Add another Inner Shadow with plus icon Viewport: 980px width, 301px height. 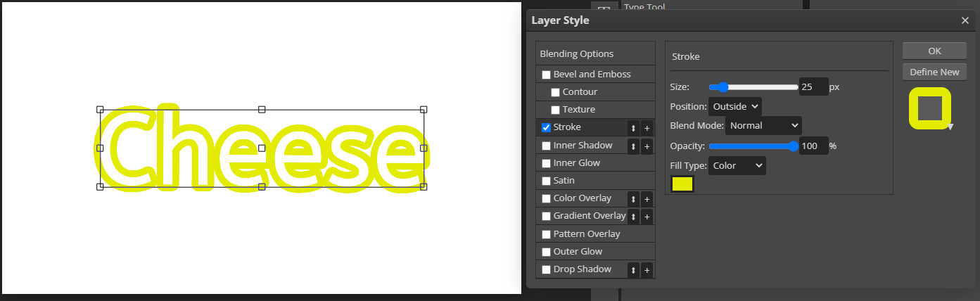click(x=647, y=146)
